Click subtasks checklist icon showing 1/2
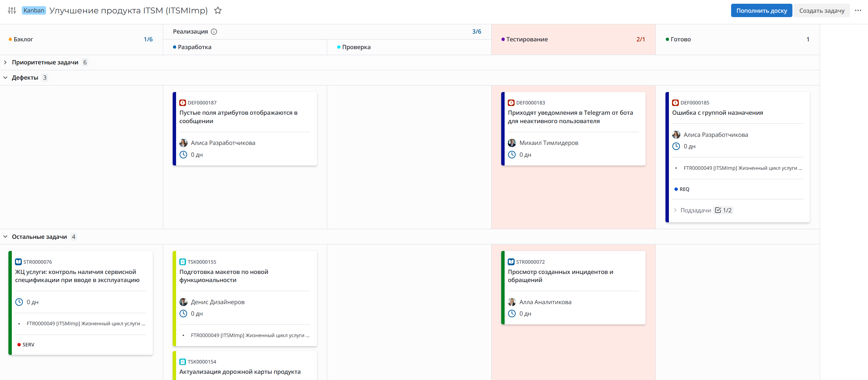Viewport: 868px width, 380px height. [718, 210]
